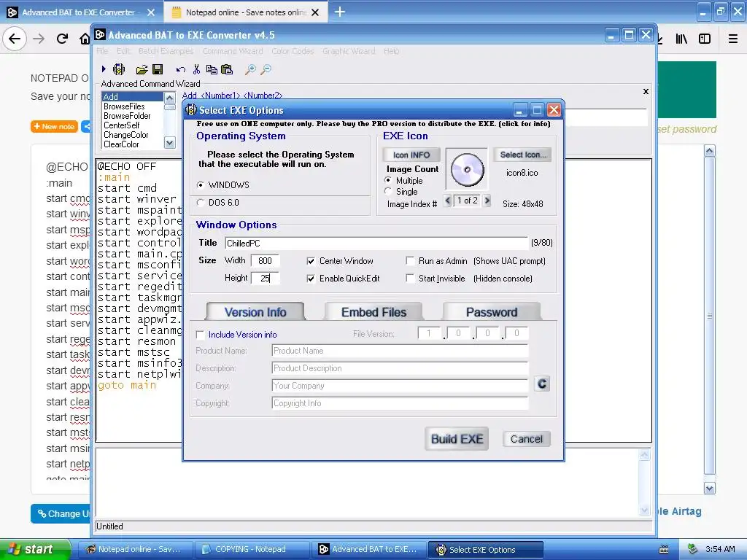Screen dimensions: 747x560
Task: Open the browser Library icon
Action: pos(681,39)
